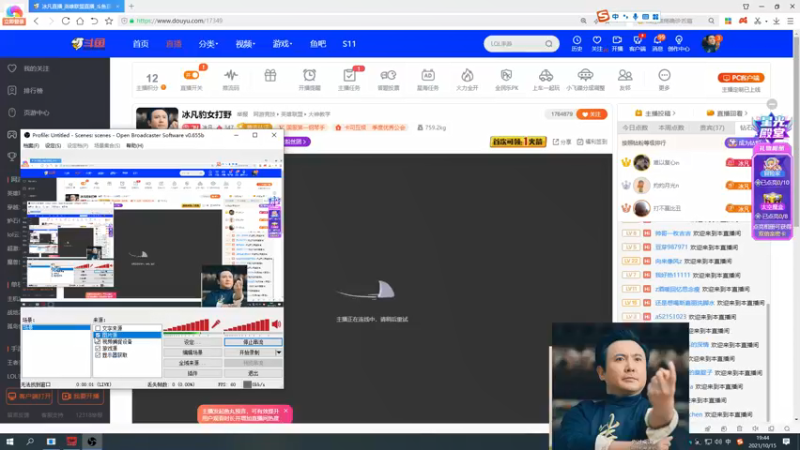Click the browser home icon
This screenshot has height=450, width=800.
click(80, 21)
